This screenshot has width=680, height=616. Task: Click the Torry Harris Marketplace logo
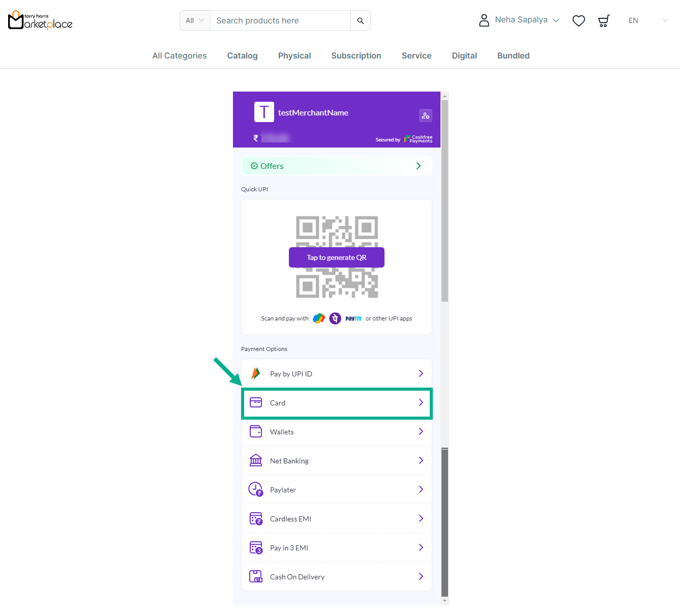(x=41, y=21)
